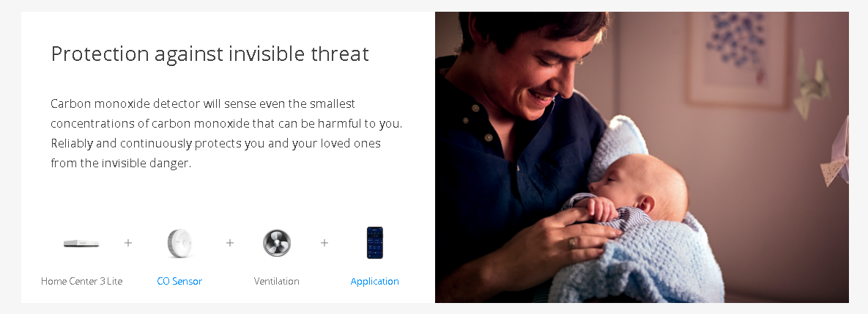Open the Application smartphone icon
868x314 pixels.
pyautogui.click(x=375, y=242)
